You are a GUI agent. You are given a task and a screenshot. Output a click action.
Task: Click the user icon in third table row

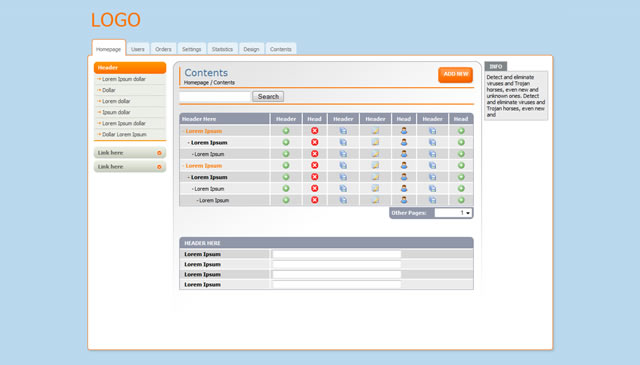pyautogui.click(x=404, y=154)
